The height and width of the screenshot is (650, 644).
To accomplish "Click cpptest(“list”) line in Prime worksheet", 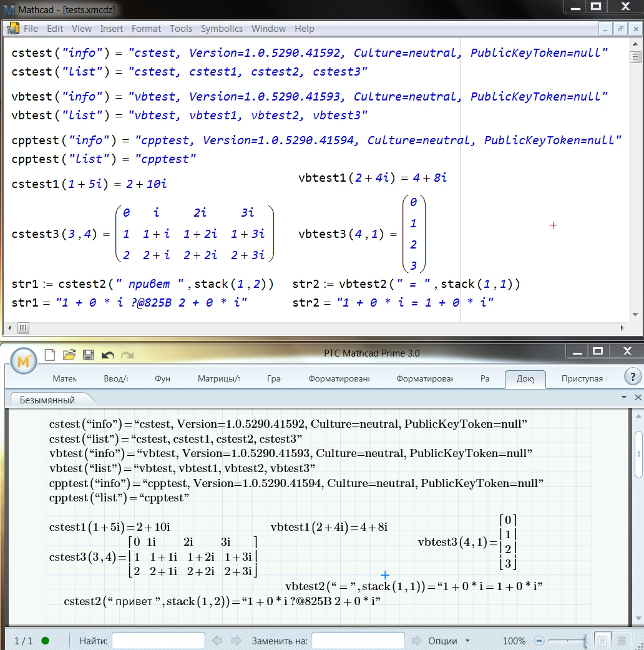I will 119,498.
